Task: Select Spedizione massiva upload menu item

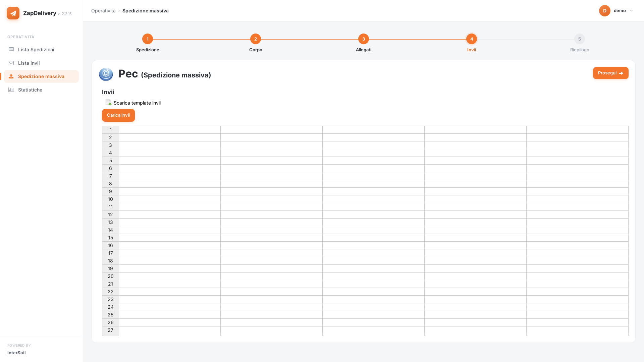Action: click(41, 76)
